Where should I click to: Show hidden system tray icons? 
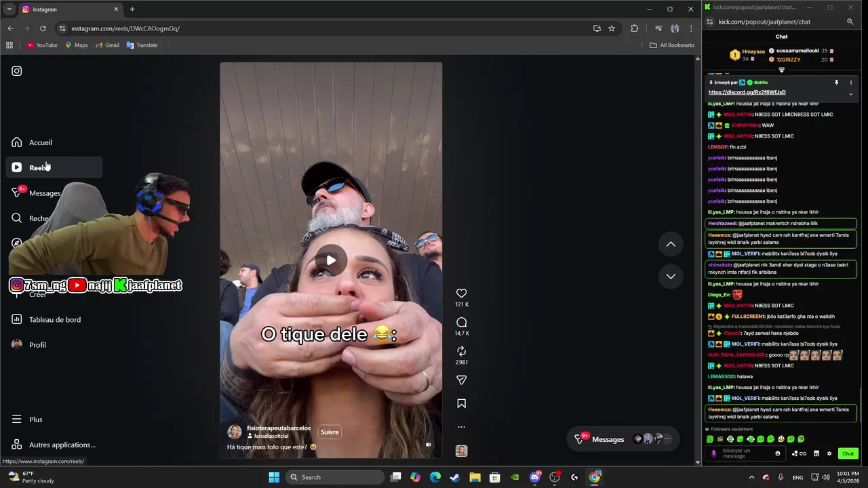(x=751, y=477)
